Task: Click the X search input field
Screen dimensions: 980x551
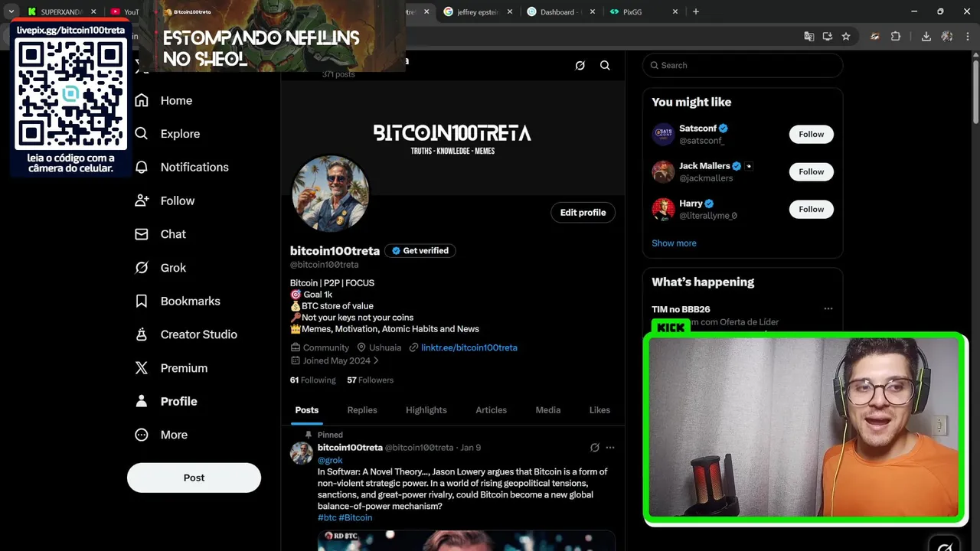Action: click(x=743, y=65)
